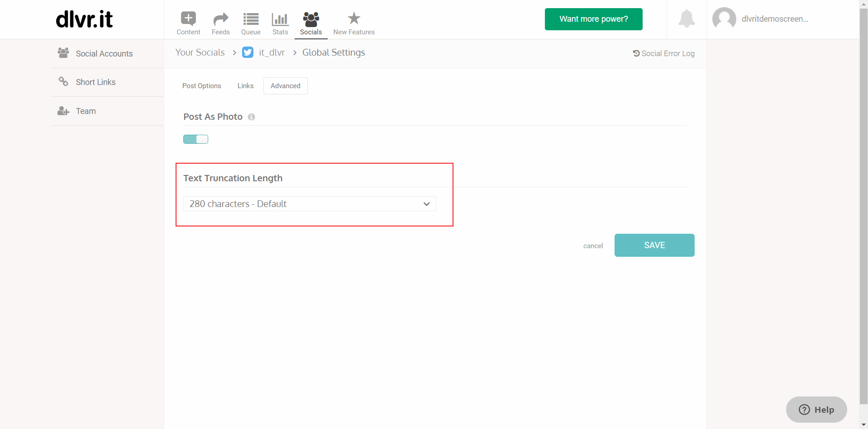Click the notifications bell icon
This screenshot has width=868, height=429.
[x=687, y=19]
